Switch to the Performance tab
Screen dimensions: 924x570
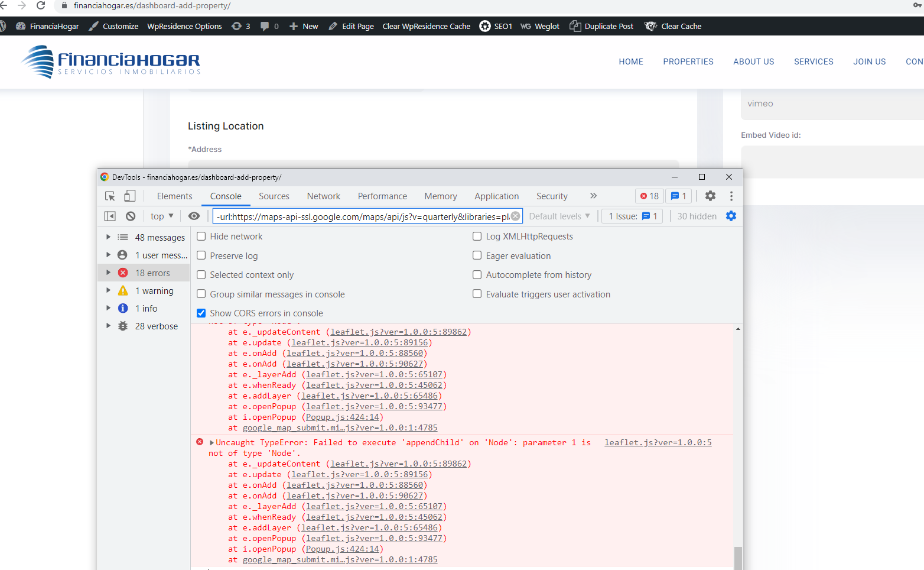pos(382,196)
